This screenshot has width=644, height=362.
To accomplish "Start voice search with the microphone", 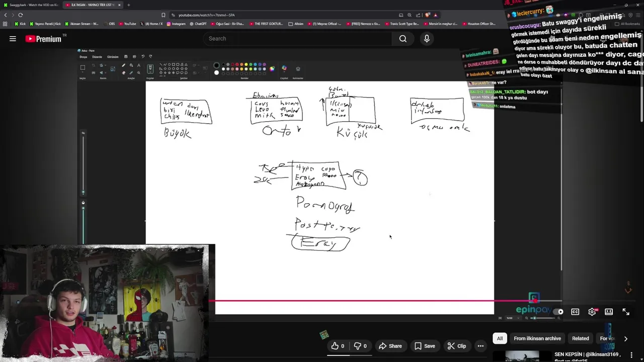I will (x=427, y=38).
